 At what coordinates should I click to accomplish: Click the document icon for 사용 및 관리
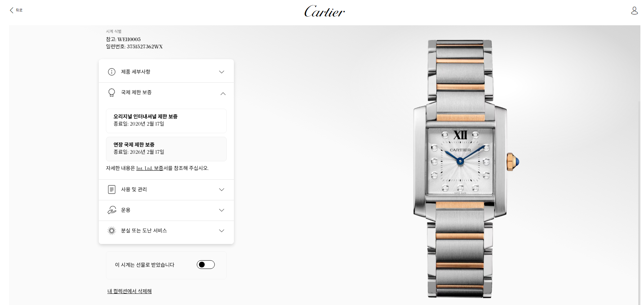click(x=112, y=189)
